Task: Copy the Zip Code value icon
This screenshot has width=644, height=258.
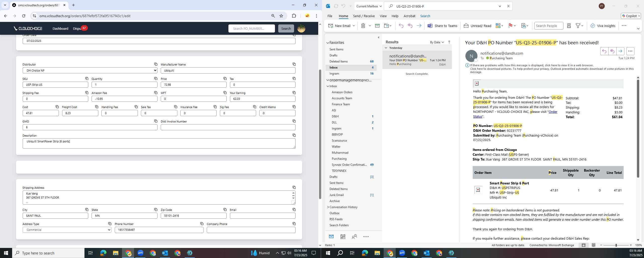Action: point(225,209)
